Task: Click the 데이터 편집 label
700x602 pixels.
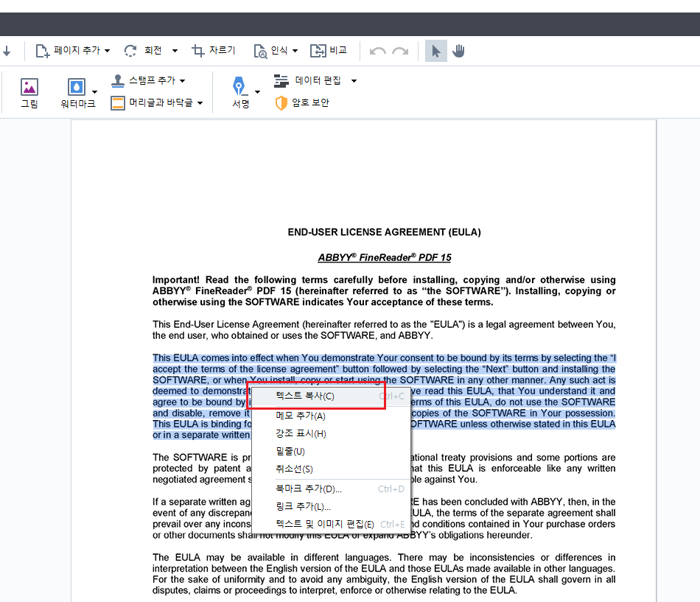Action: click(x=318, y=80)
